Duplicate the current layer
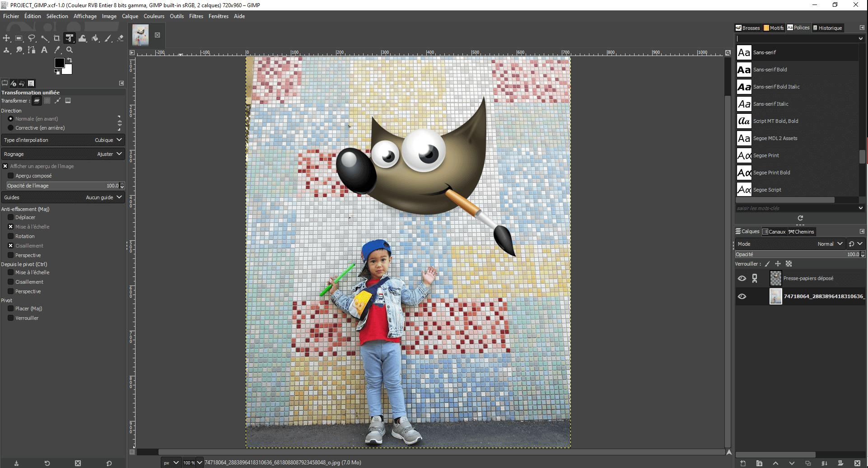 coord(808,463)
